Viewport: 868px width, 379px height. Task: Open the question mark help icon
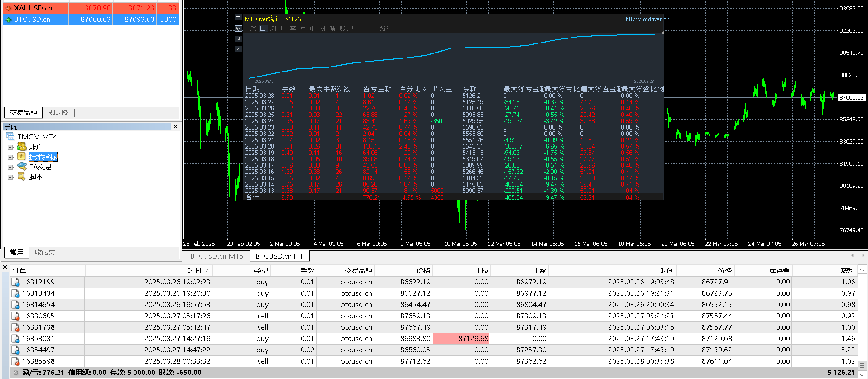[239, 49]
